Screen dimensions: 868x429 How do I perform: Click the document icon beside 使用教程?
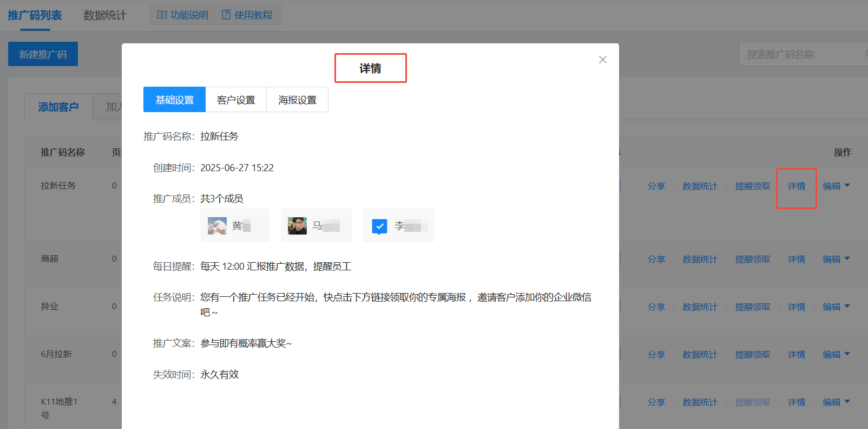click(226, 15)
